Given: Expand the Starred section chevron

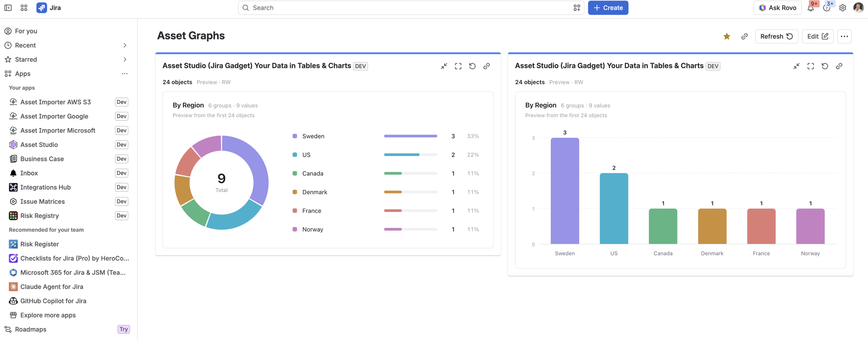Looking at the screenshot, I should (125, 59).
